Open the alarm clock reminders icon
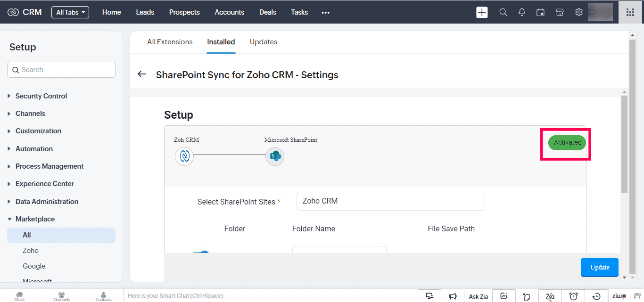Viewport: 644px width, 302px height. [x=573, y=296]
